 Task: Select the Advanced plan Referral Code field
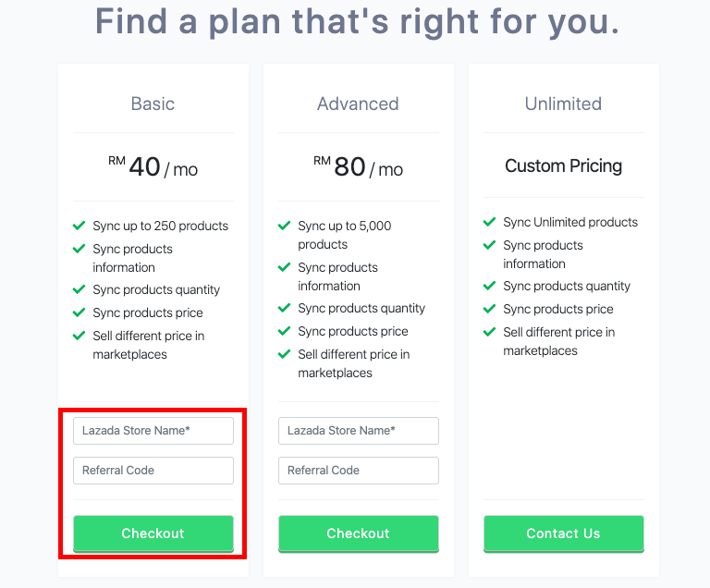coord(358,471)
